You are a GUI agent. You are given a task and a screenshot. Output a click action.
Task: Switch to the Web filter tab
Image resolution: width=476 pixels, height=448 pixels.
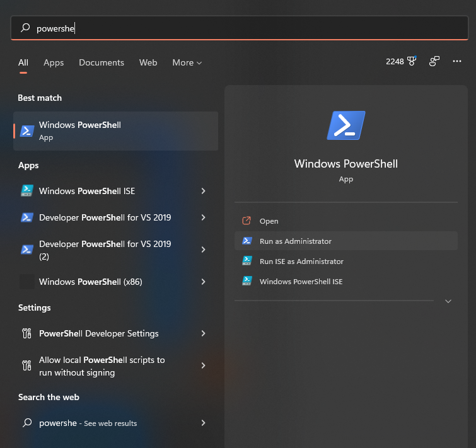[x=148, y=62]
